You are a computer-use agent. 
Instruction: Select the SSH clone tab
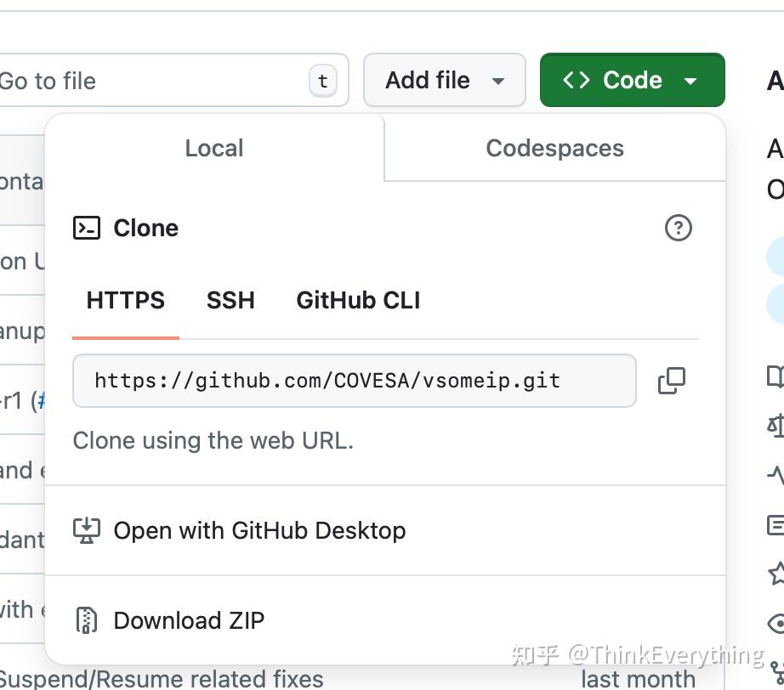coord(230,300)
